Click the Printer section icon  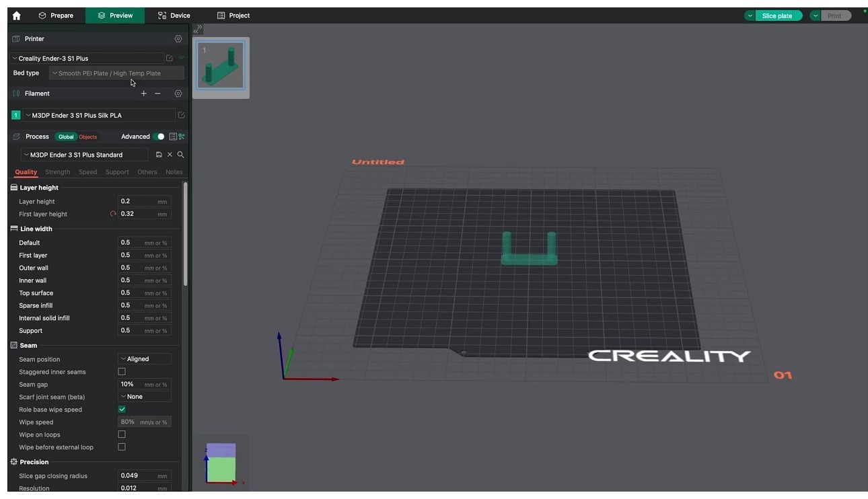coord(16,39)
